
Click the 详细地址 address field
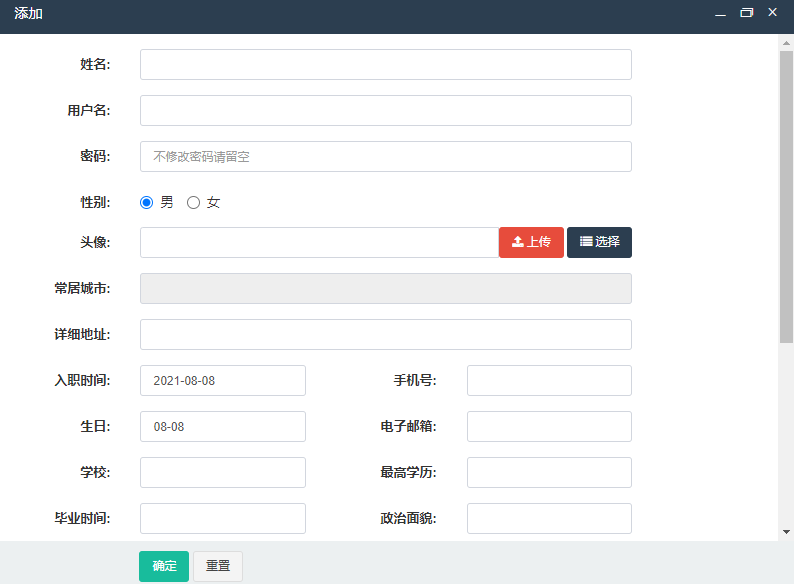(x=385, y=334)
